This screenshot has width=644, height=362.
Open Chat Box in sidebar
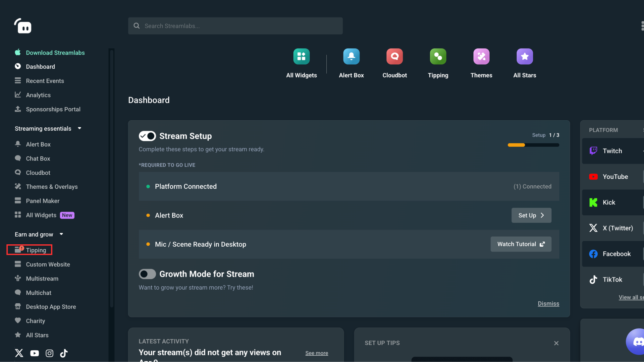click(33, 159)
